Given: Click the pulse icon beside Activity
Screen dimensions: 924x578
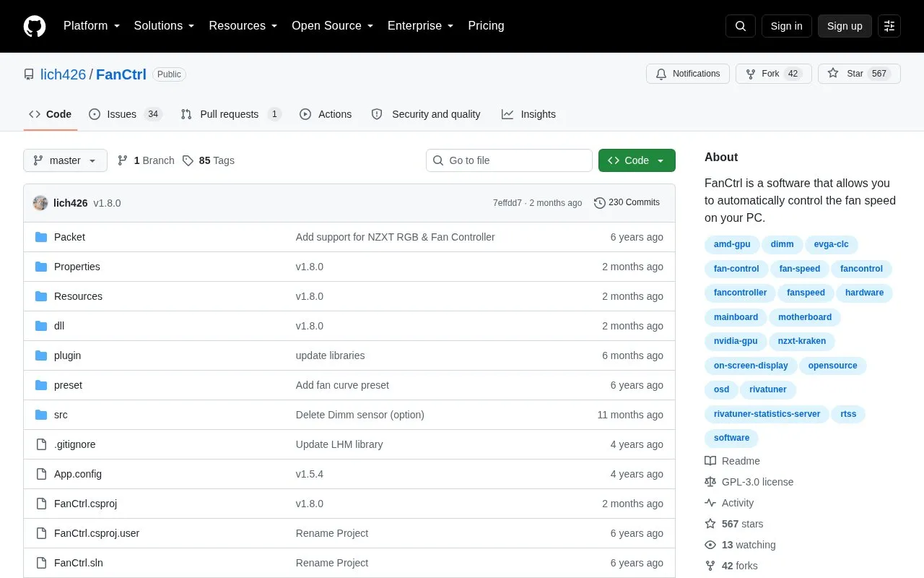Looking at the screenshot, I should 710,503.
